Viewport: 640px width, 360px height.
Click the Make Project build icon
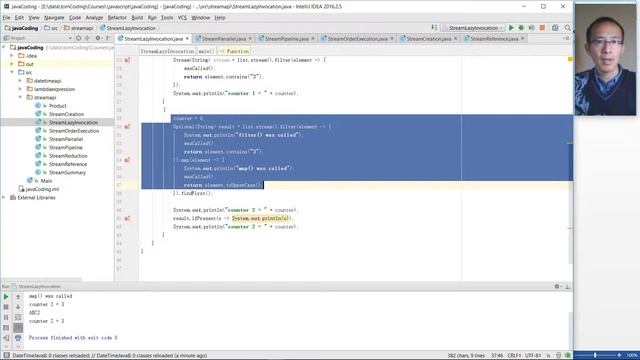click(x=434, y=28)
